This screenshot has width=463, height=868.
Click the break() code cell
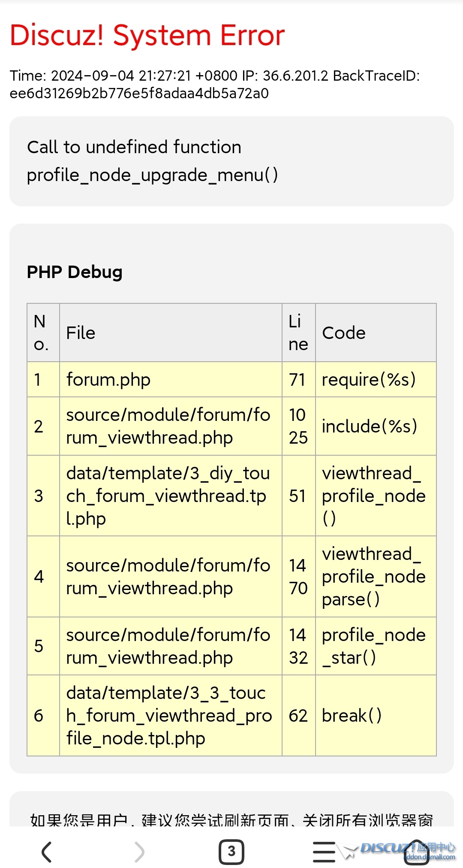tap(352, 715)
